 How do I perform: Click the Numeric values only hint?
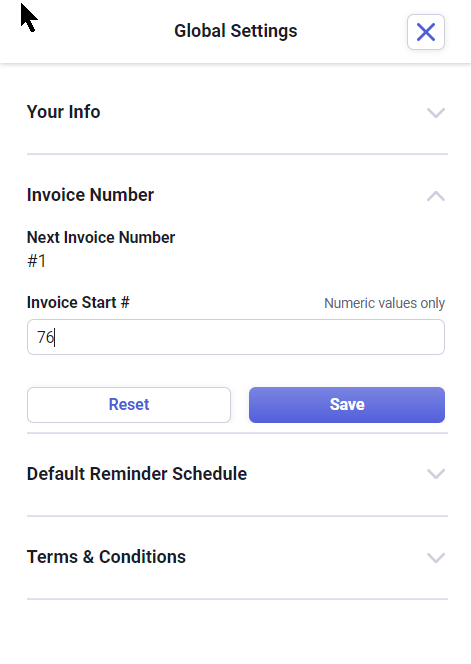[385, 303]
